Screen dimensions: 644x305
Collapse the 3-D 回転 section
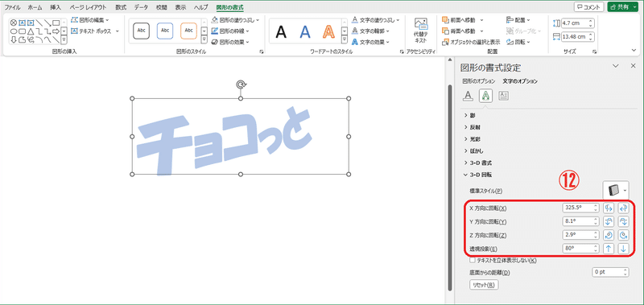point(477,175)
